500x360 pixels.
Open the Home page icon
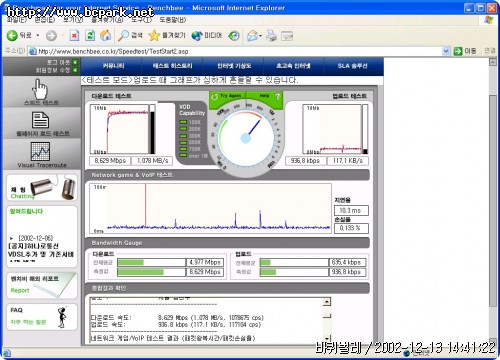coord(106,35)
